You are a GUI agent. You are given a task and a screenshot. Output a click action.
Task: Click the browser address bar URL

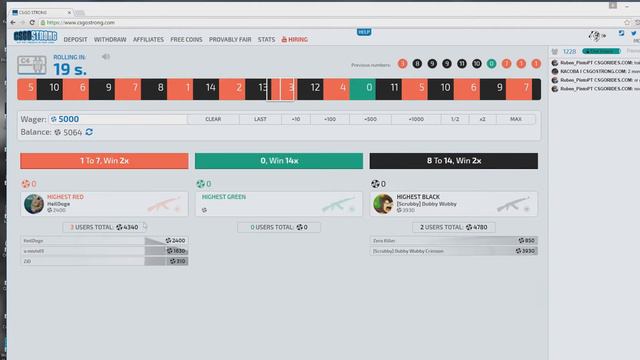click(x=81, y=22)
